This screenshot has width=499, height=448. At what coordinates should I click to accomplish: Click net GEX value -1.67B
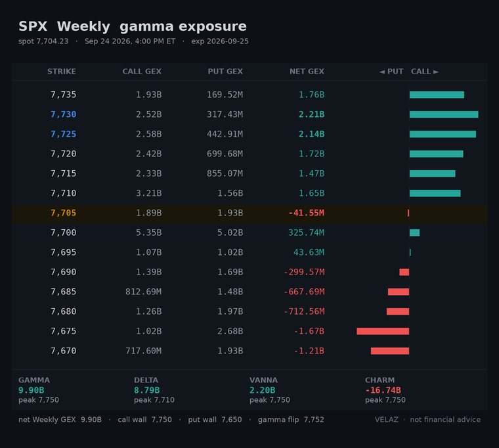click(x=309, y=332)
